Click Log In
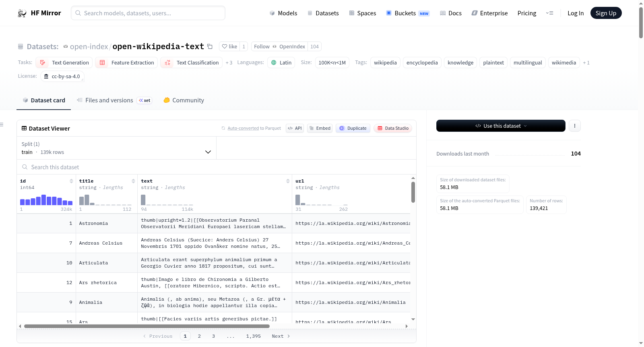Screen dimensions: 644x347 (x=575, y=13)
